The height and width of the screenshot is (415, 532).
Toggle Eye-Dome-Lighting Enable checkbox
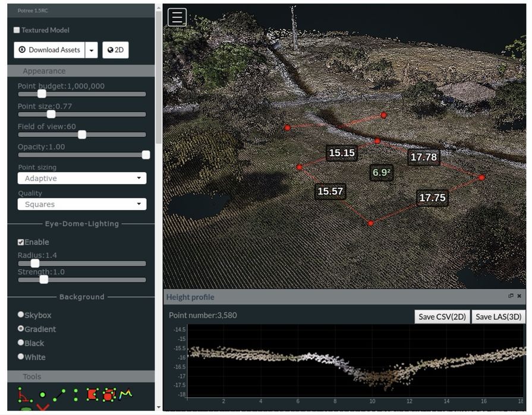click(x=21, y=242)
